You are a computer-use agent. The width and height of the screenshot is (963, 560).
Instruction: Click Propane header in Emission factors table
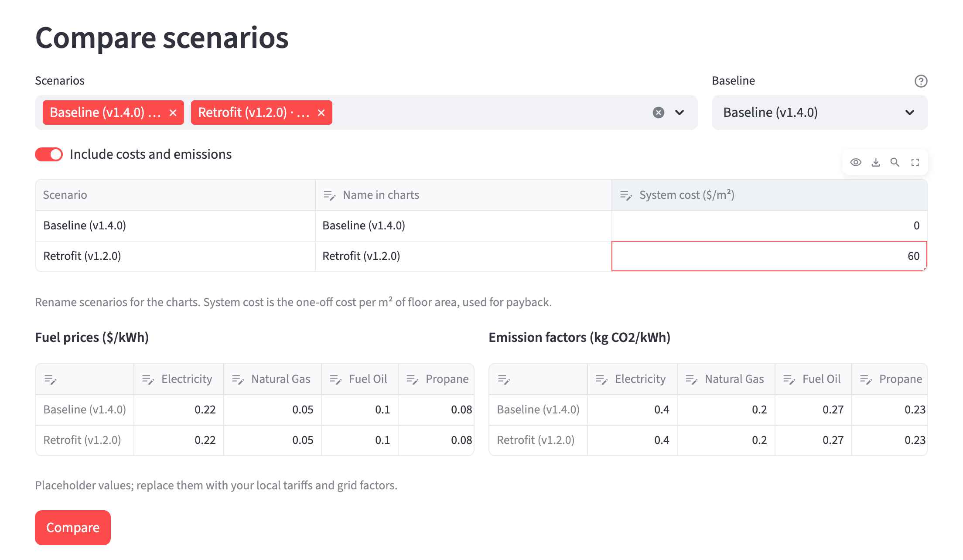coord(890,379)
